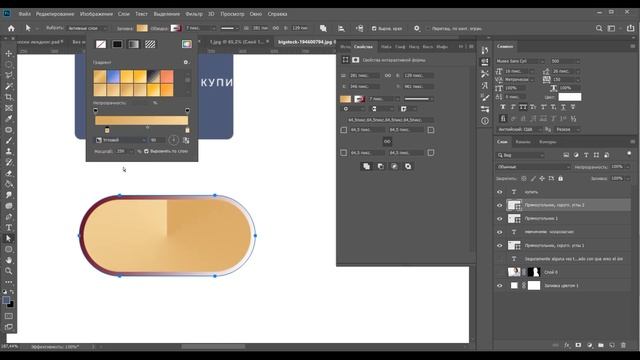The width and height of the screenshot is (640, 360).
Task: Select the Zoom tool in toolbar
Action: [x=9, y=271]
